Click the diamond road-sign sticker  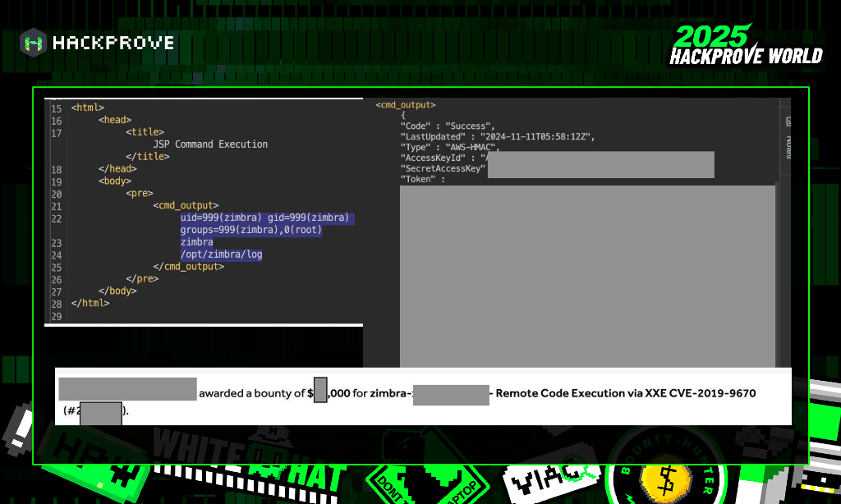391,484
